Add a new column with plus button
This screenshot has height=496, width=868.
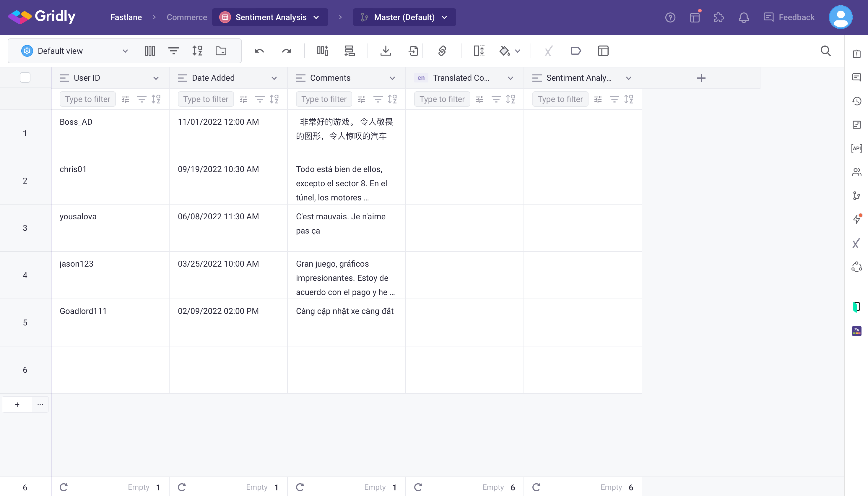pos(701,78)
